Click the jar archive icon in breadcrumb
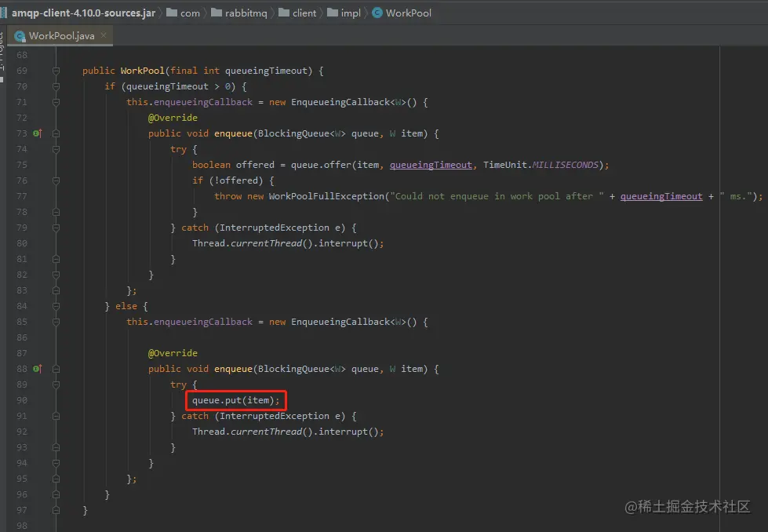Screen dimensions: 768x532 tap(4, 13)
